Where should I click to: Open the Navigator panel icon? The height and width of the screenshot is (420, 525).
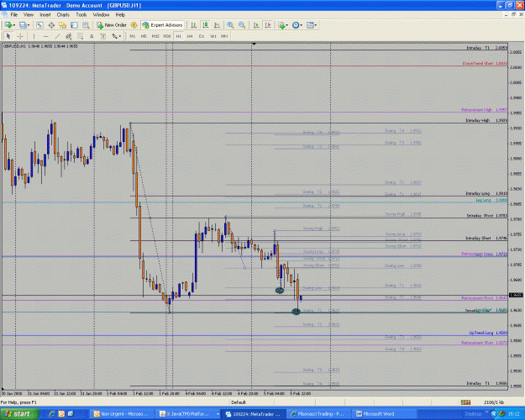(63, 25)
